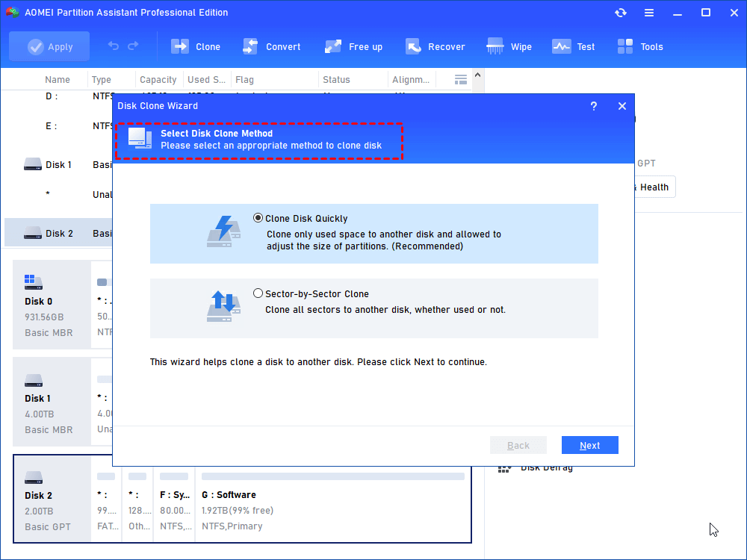747x560 pixels.
Task: Open the Wipe tool
Action: tap(509, 46)
